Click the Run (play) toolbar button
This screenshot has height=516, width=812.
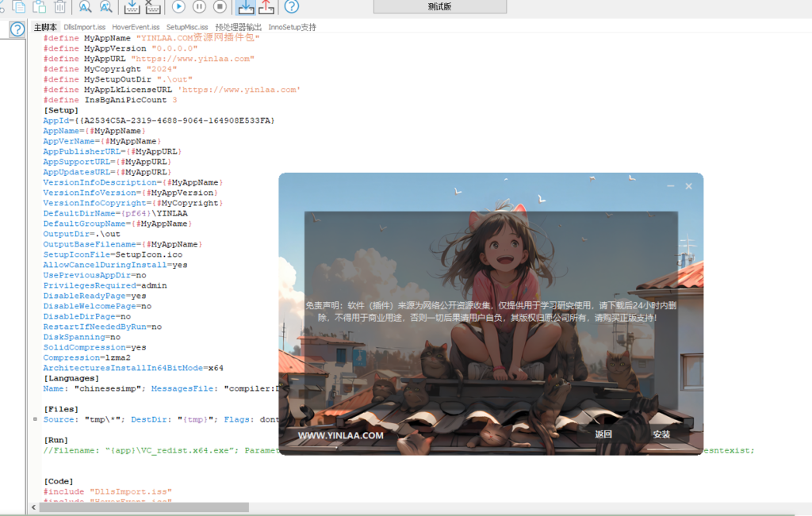(178, 7)
